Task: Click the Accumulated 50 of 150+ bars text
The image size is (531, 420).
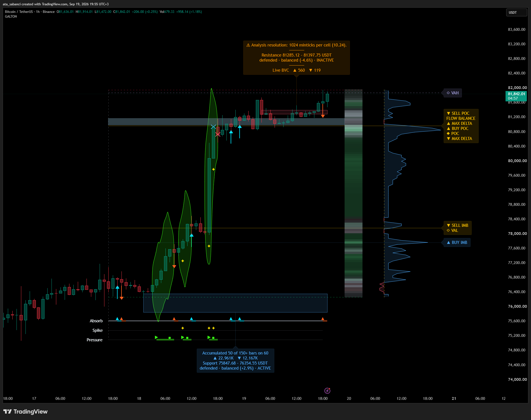Action: [235, 353]
